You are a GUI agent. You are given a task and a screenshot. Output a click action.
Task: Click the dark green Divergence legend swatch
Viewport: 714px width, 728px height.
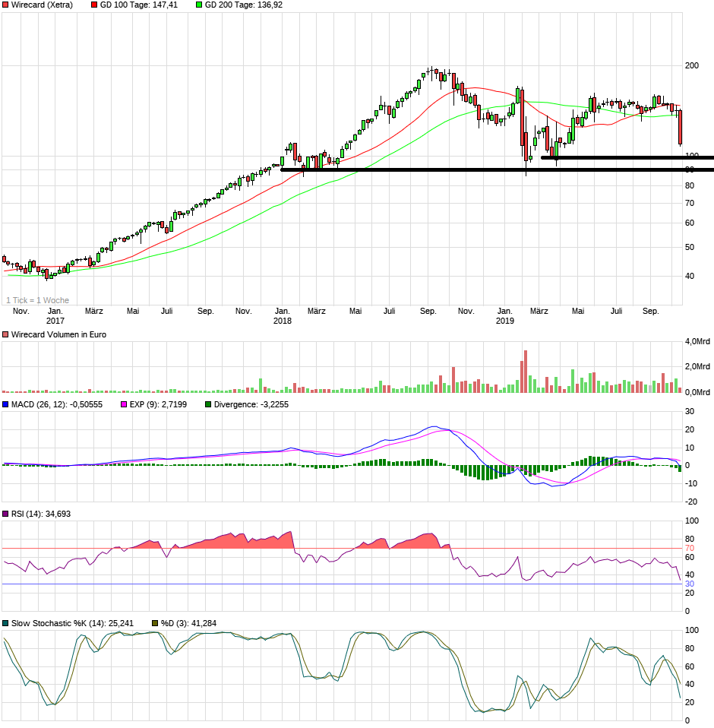[208, 404]
